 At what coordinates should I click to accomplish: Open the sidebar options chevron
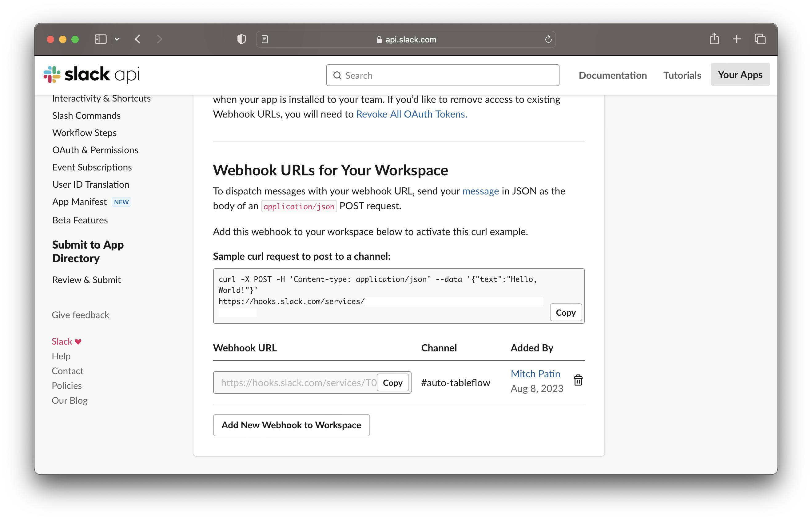(x=117, y=39)
